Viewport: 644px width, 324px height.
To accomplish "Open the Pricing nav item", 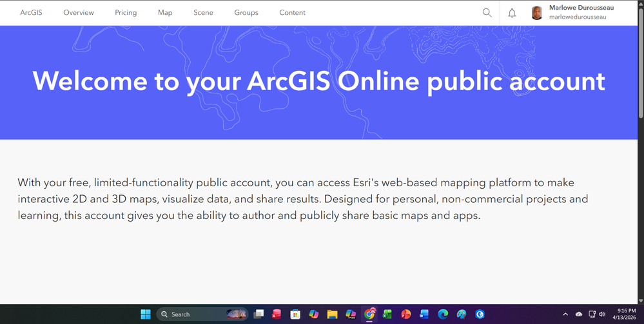I will pos(126,13).
